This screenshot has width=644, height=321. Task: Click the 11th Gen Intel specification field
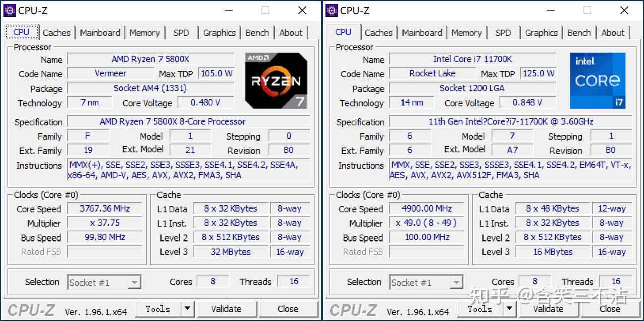click(511, 122)
